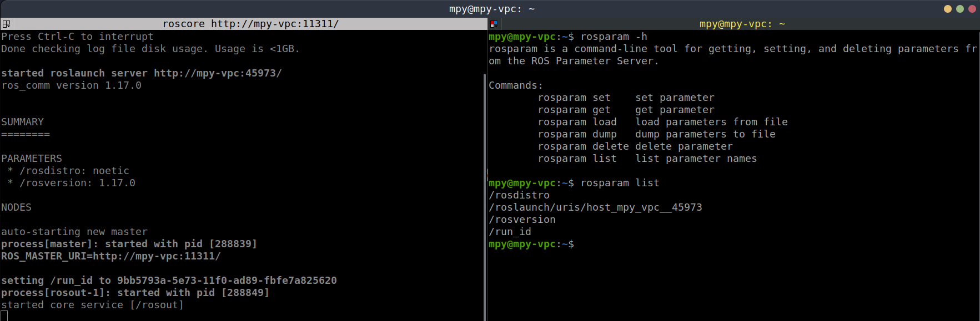Select the right pane's mpy@mpy-vpc title bar
This screenshot has height=321, width=980.
click(x=742, y=24)
